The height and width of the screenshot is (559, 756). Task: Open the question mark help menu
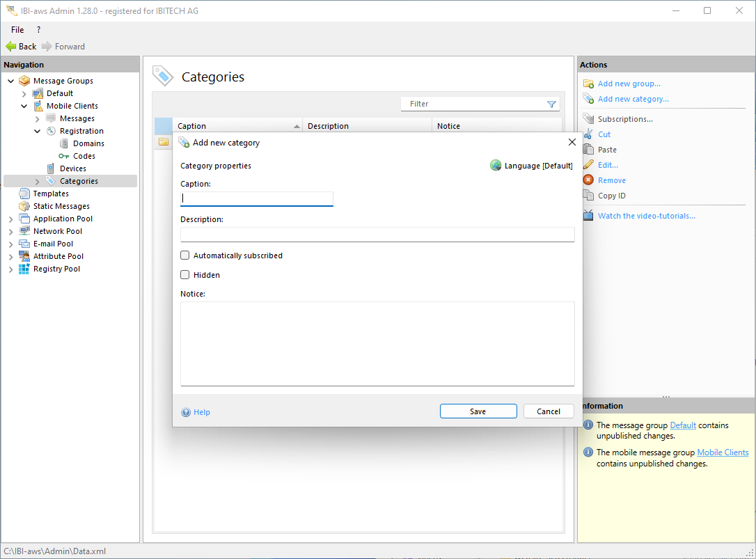pos(38,30)
